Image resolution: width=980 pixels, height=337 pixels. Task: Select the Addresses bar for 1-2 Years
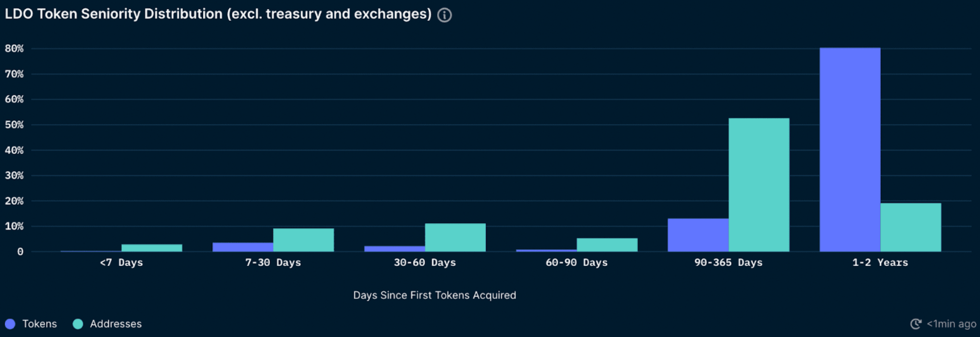[x=911, y=227]
